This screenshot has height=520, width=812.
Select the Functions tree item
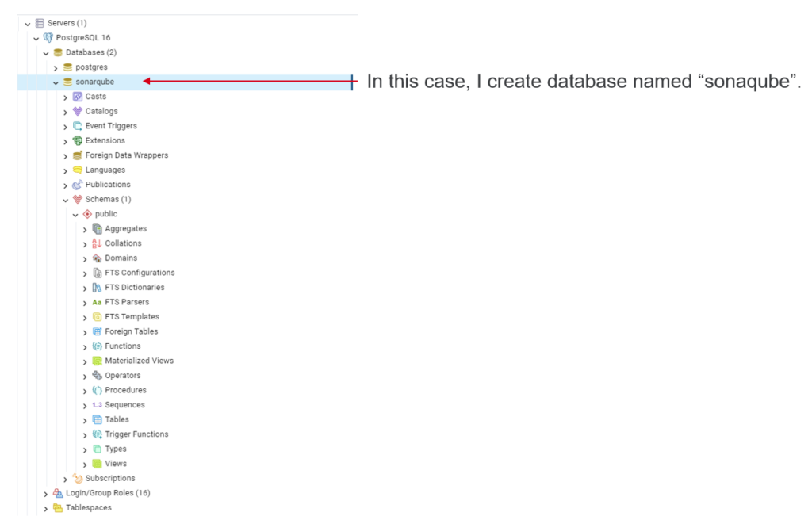(122, 346)
